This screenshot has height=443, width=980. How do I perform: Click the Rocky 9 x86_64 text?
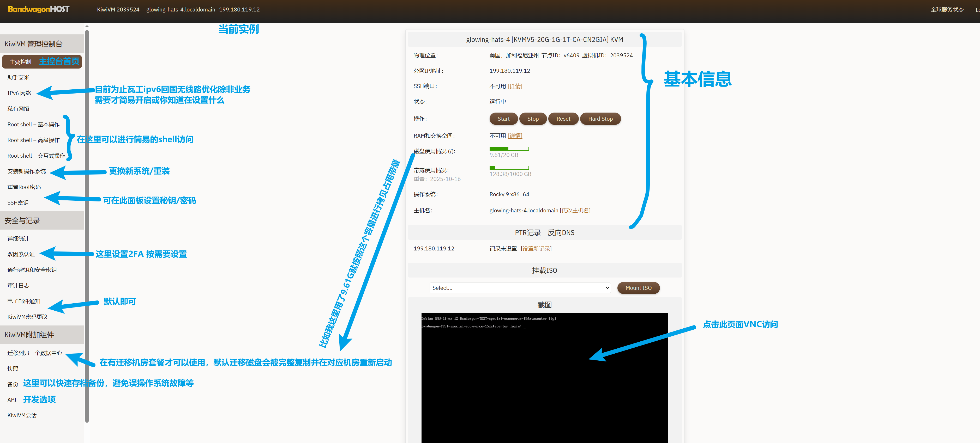coord(509,194)
